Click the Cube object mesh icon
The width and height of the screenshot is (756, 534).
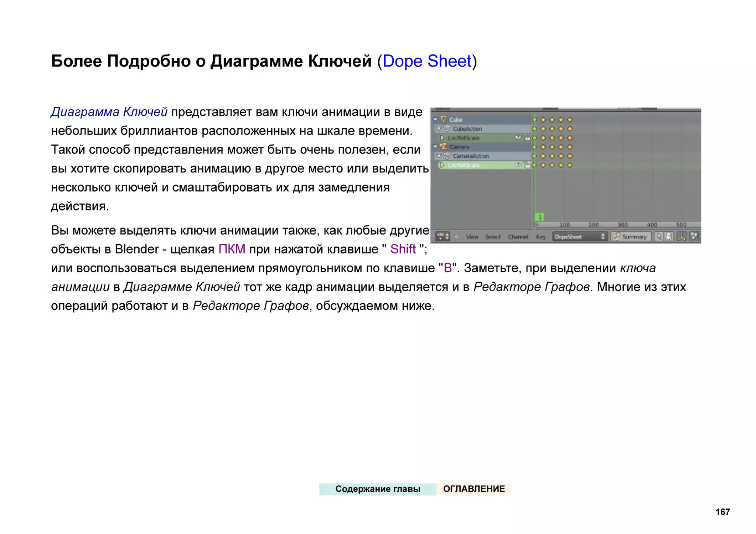443,119
